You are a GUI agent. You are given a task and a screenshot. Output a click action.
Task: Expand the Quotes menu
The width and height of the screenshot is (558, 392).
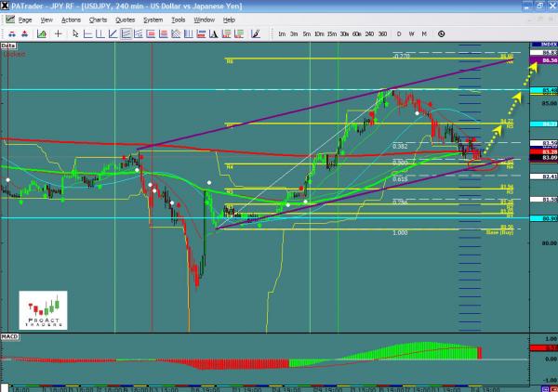tap(125, 19)
